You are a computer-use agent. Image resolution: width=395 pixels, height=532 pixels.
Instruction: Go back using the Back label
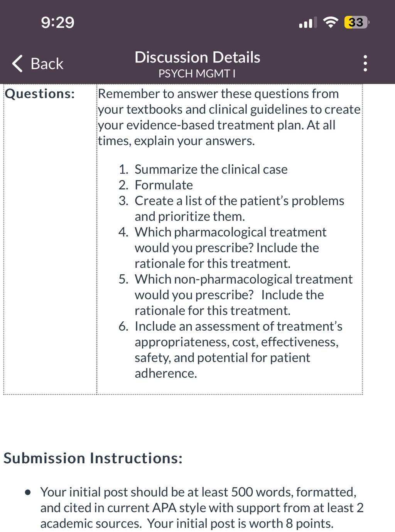[47, 64]
